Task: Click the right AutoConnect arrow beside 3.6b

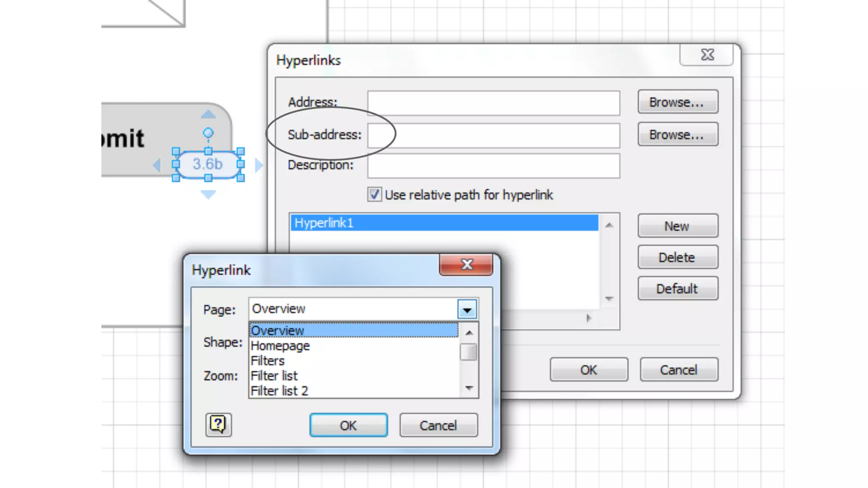Action: point(259,165)
